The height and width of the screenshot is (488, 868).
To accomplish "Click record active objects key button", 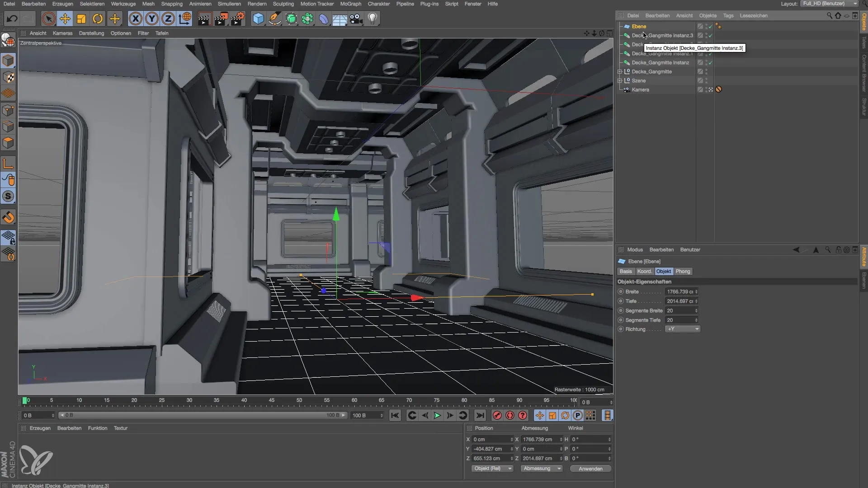I will [497, 415].
